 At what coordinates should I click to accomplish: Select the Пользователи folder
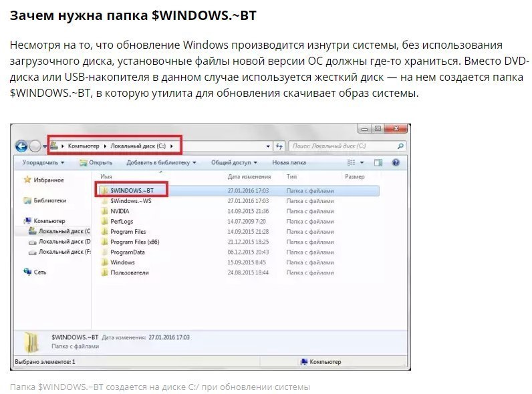129,272
